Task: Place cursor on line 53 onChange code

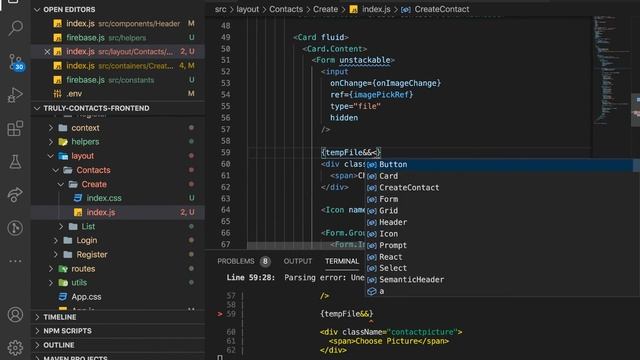Action: click(x=385, y=83)
